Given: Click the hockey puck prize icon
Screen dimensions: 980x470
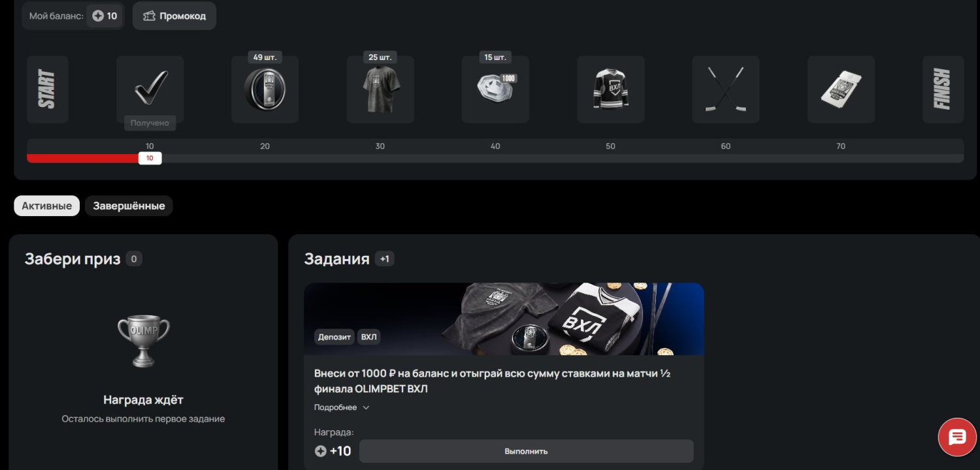Looking at the screenshot, I should tap(265, 89).
